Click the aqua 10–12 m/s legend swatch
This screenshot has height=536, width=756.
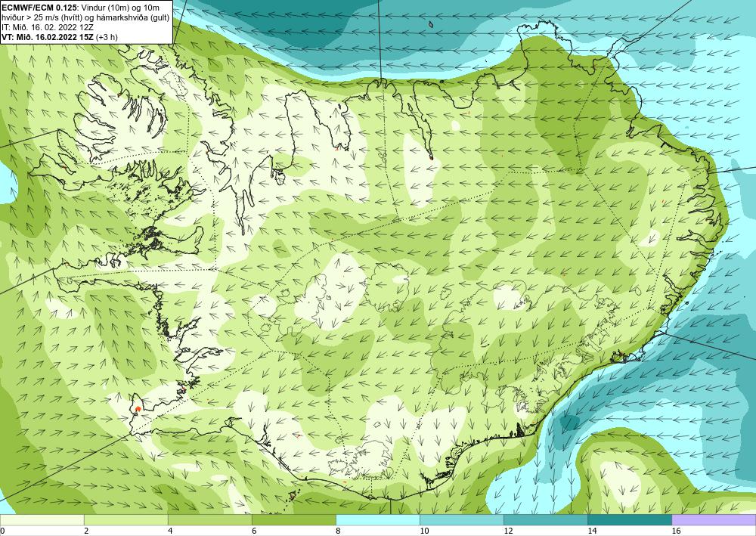pyautogui.click(x=461, y=519)
